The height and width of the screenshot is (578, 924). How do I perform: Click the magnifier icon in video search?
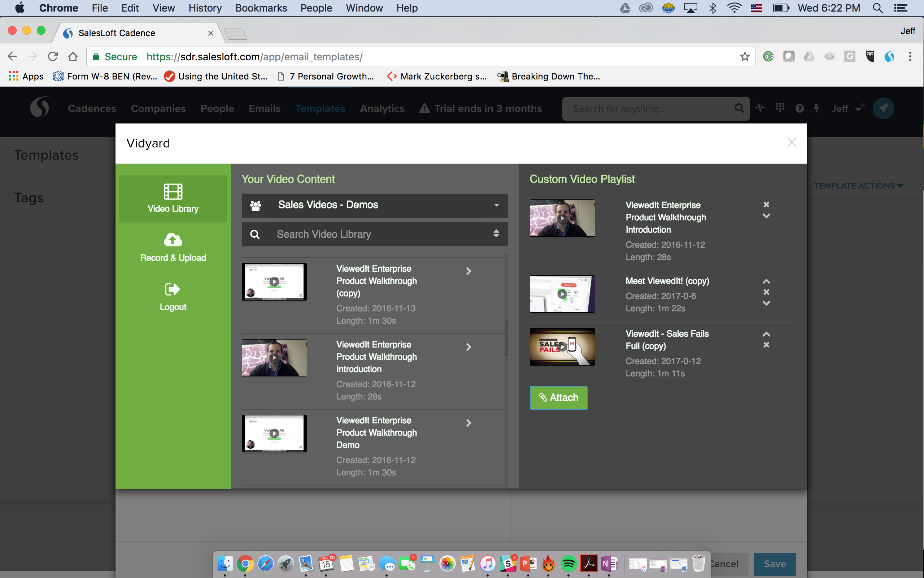click(255, 234)
